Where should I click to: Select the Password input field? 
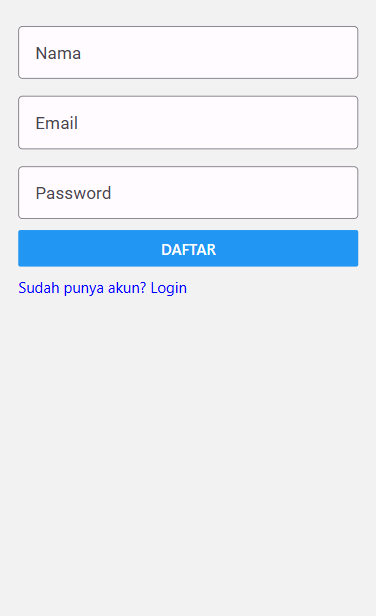click(x=188, y=192)
